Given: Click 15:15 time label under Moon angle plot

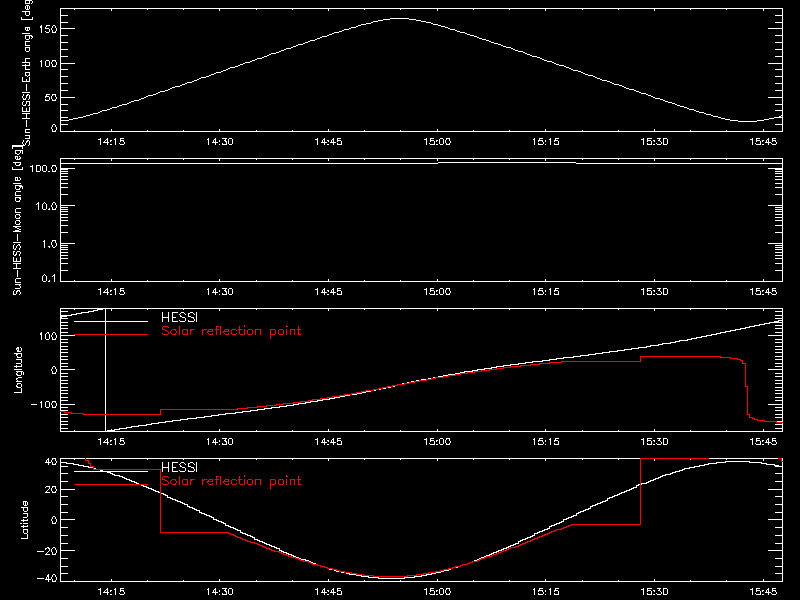Looking at the screenshot, I should [546, 291].
